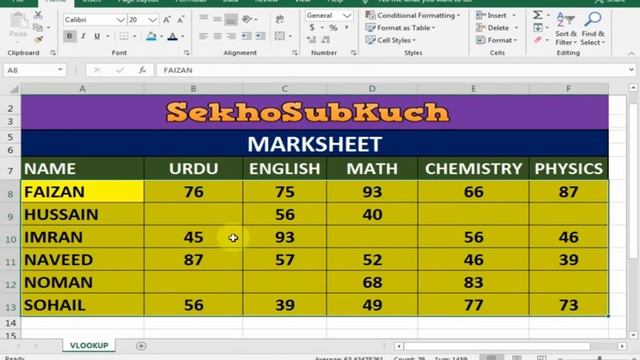This screenshot has height=360, width=640.
Task: Click the Fill down-arrow icon
Action: (538, 28)
